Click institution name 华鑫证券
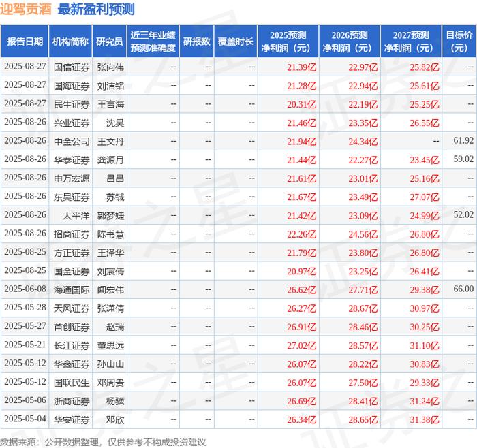The height and width of the screenshot is (448, 477). click(72, 364)
